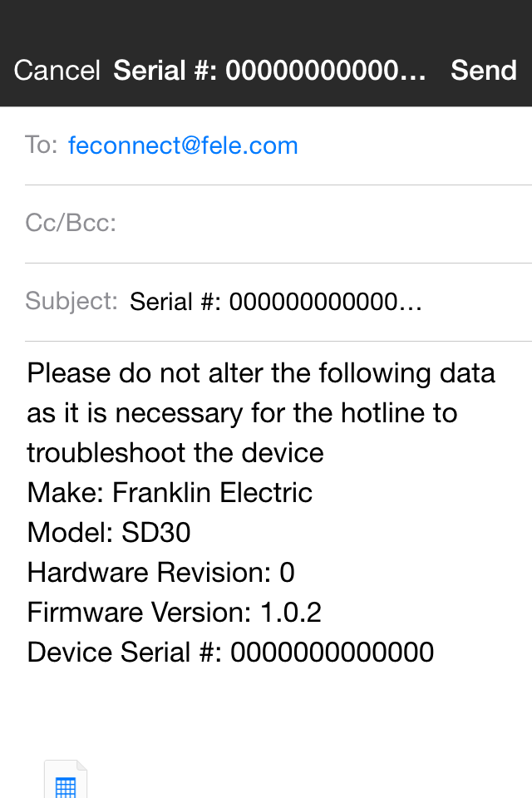Click the blank body area below the serial number
The height and width of the screenshot is (798, 532).
tap(266, 707)
